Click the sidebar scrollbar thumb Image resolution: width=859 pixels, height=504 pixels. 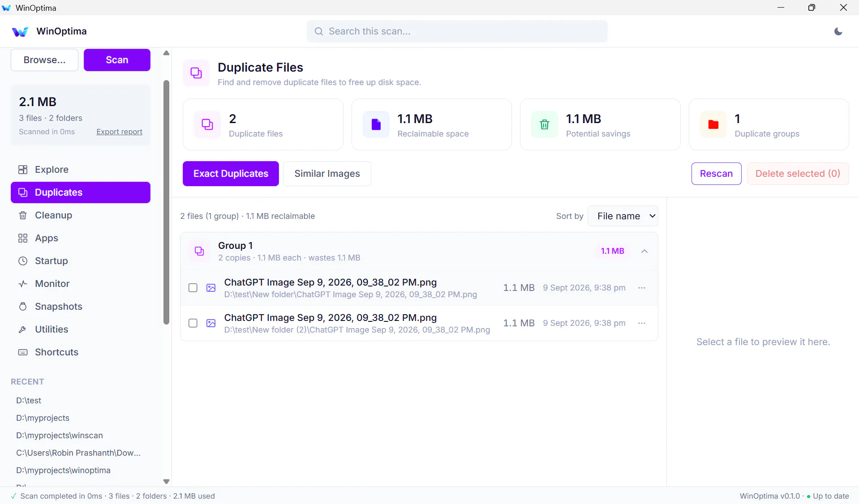[167, 202]
